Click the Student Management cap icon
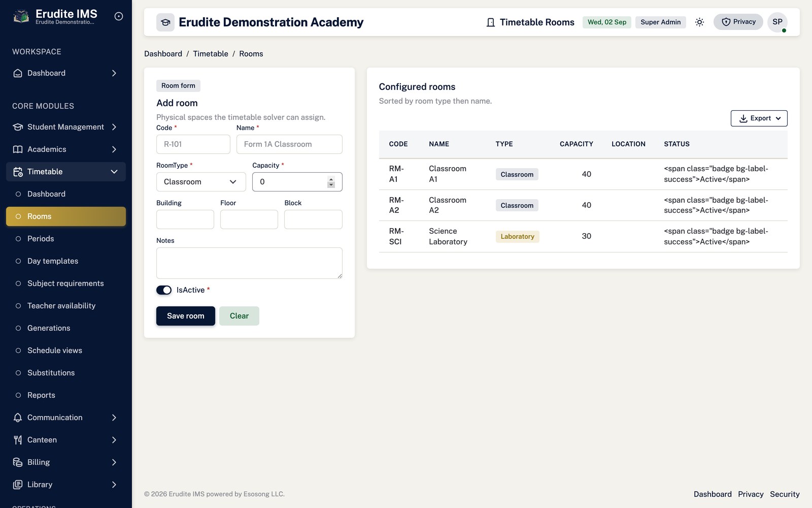The height and width of the screenshot is (508, 812). 18,127
